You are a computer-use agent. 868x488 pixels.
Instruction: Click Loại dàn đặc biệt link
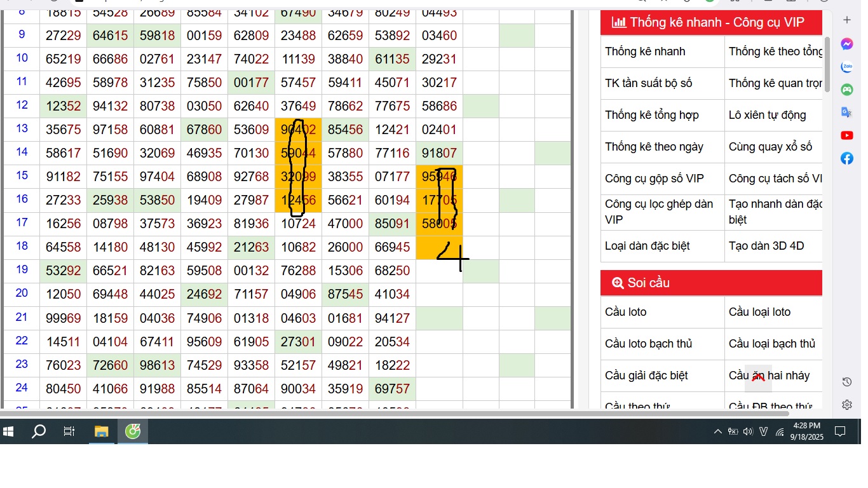click(x=647, y=246)
